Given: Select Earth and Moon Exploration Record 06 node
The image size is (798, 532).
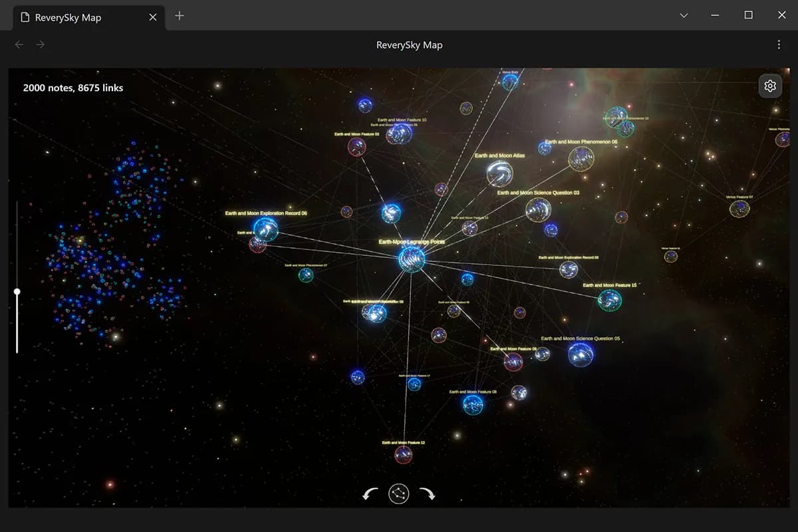Looking at the screenshot, I should click(x=265, y=229).
